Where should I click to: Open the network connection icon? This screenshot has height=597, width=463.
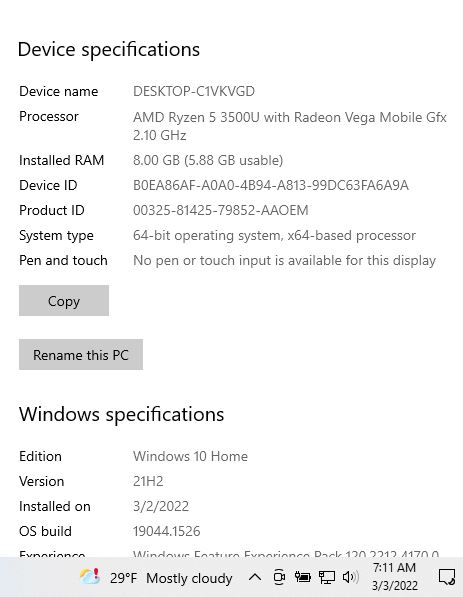[x=327, y=577]
